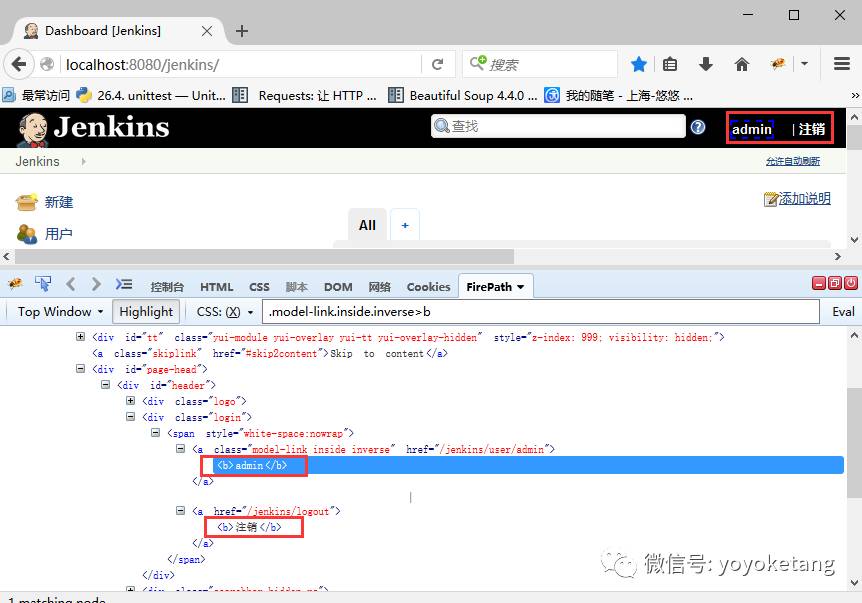Open the Firefox hamburger menu
The width and height of the screenshot is (862, 603).
click(x=842, y=64)
